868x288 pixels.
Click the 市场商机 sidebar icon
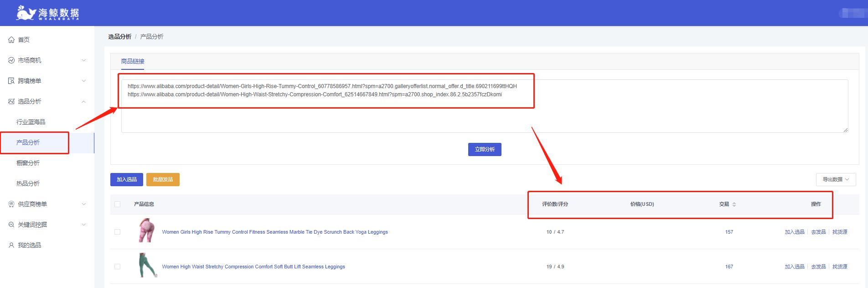(x=11, y=60)
